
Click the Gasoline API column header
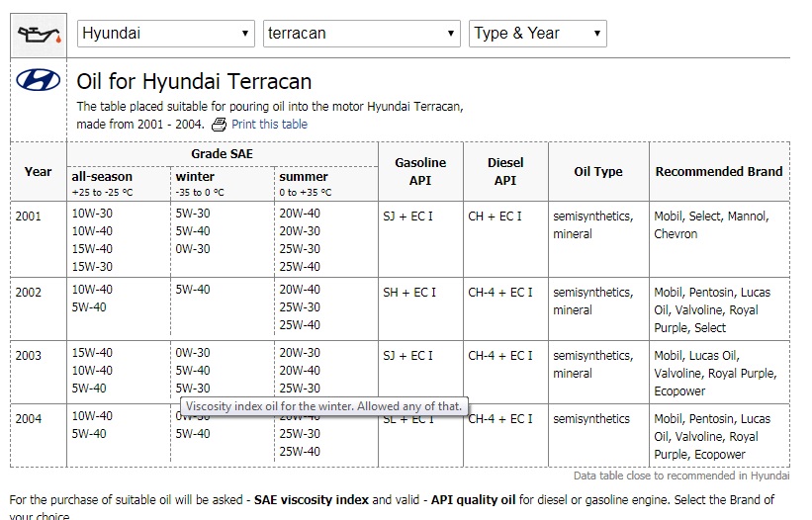[x=420, y=171]
